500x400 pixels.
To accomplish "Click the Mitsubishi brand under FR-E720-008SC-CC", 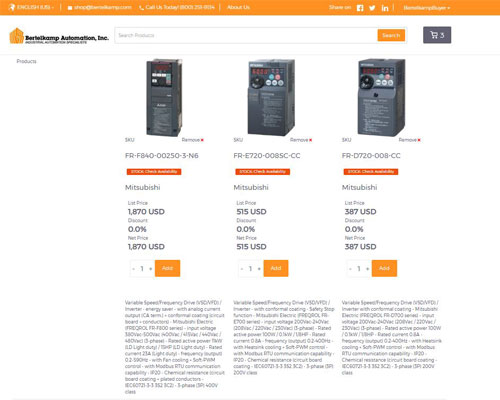I will click(x=251, y=187).
